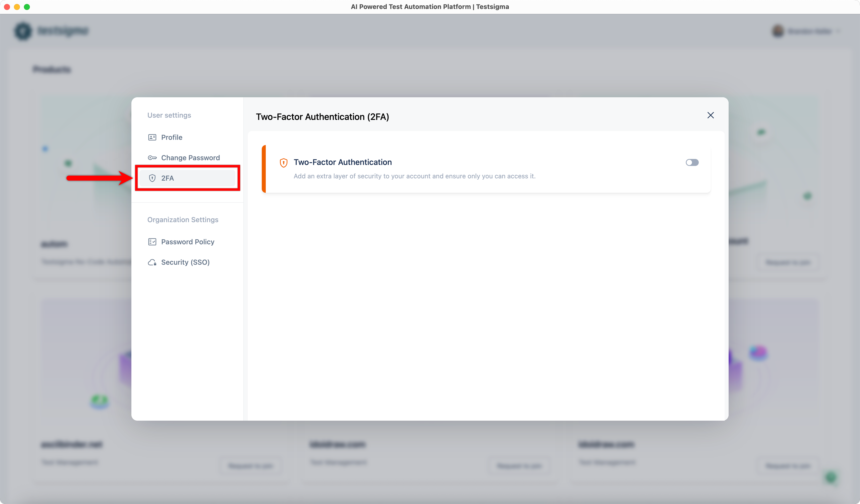Click the Profile card icon
This screenshot has width=860, height=504.
click(152, 137)
